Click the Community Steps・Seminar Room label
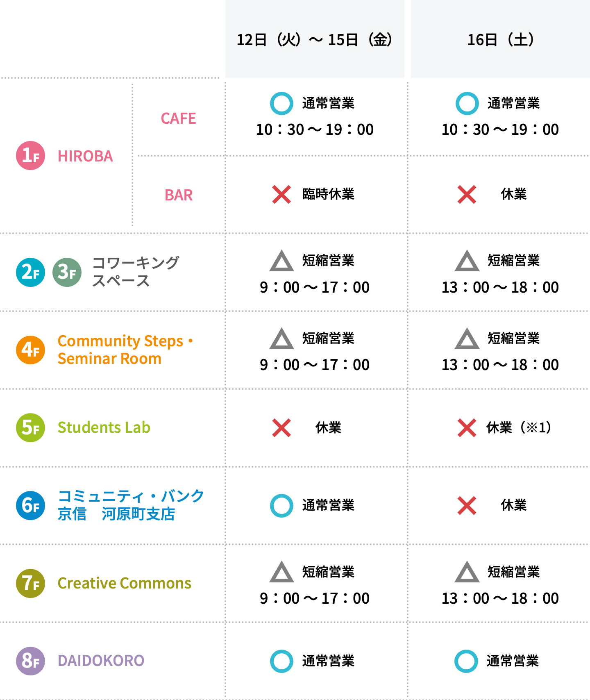This screenshot has height=700, width=590. pyautogui.click(x=125, y=350)
